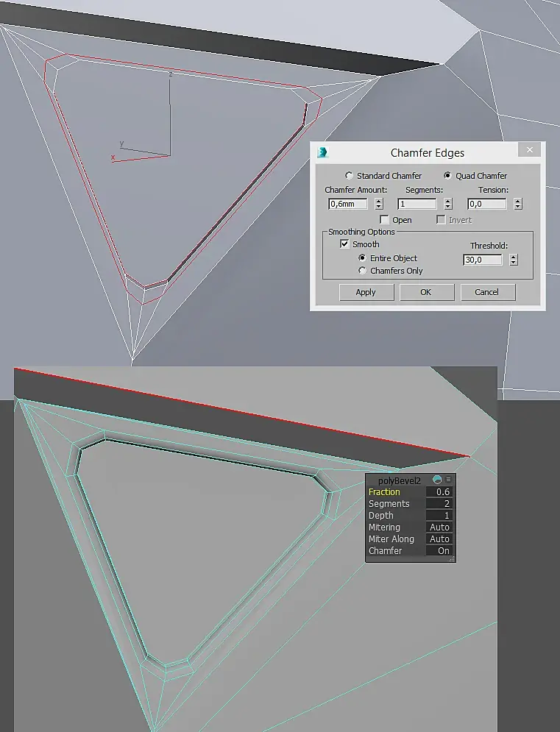Viewport: 560px width, 732px height.
Task: Close the Chamfer Edges dialog
Action: tap(529, 150)
